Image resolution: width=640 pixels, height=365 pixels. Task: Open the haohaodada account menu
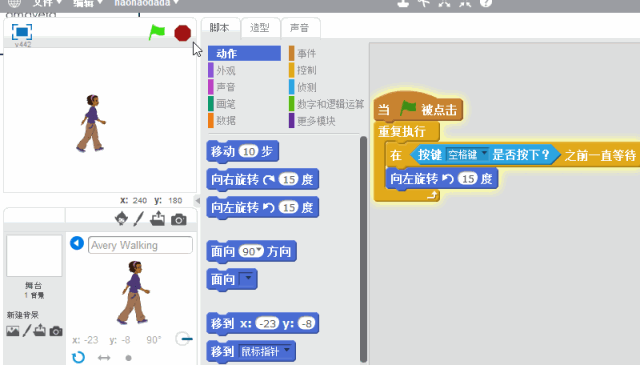point(146,3)
